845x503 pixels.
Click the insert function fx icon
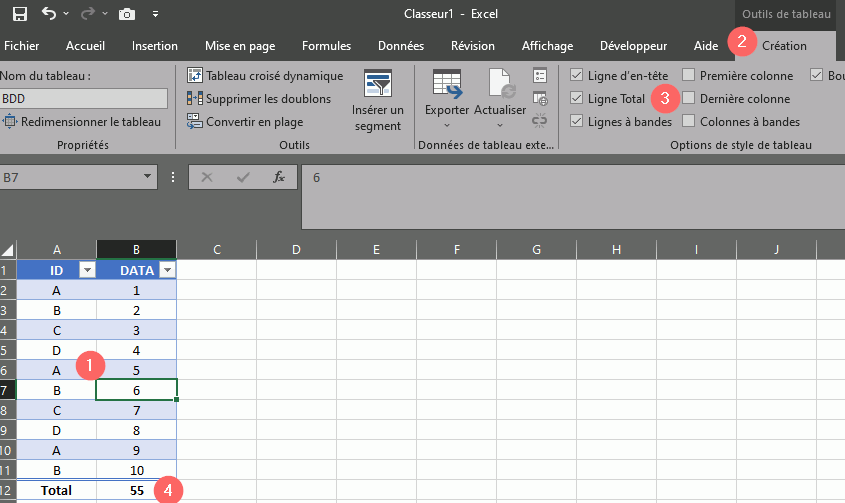279,177
